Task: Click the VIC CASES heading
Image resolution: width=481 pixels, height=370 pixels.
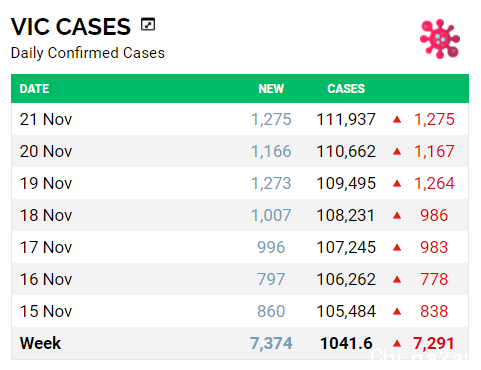Action: [71, 27]
